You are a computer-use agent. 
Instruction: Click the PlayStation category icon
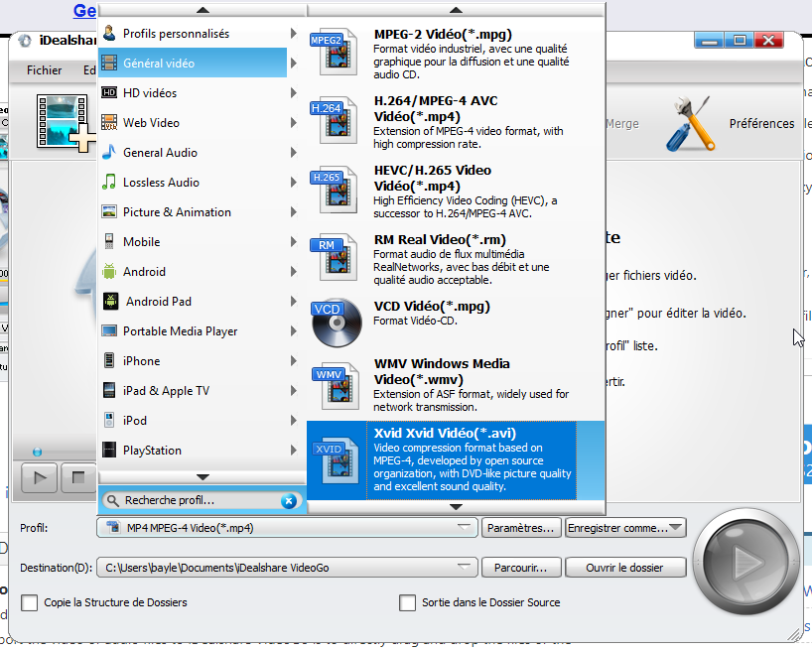(x=109, y=451)
